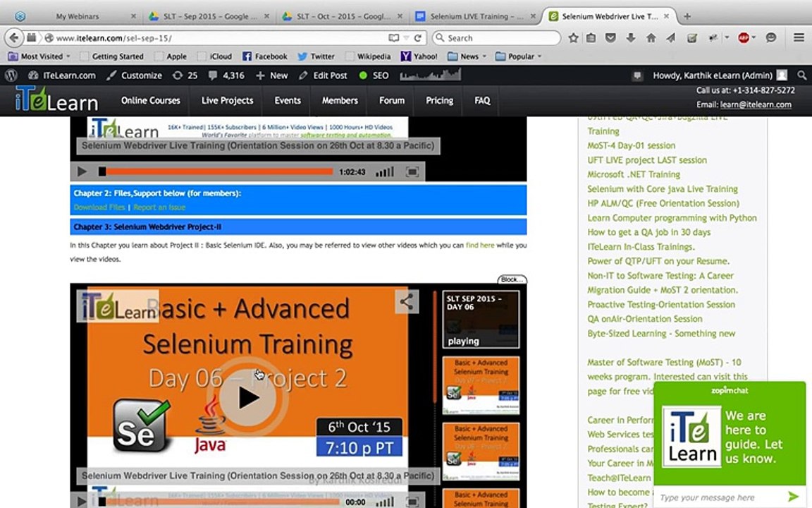Click the URL address field
The image size is (812, 508).
click(x=218, y=38)
